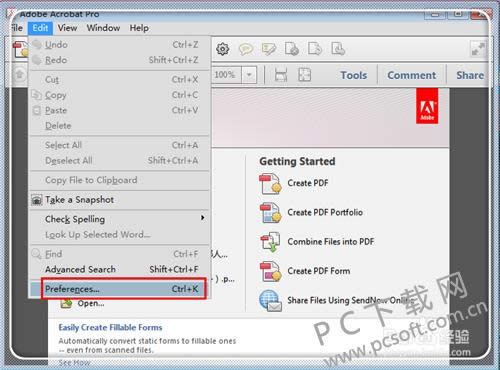The width and height of the screenshot is (500, 370).
Task: Click the fit-width scrolling icon
Action: point(281,75)
